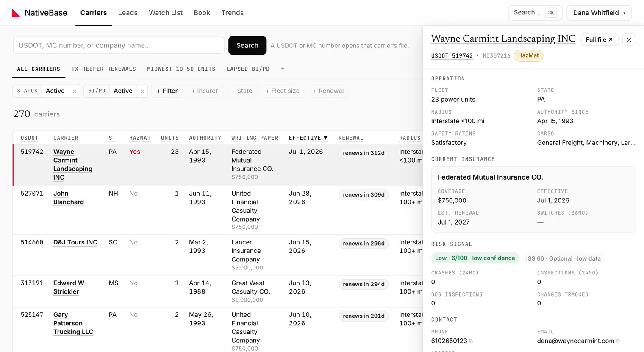Open the Leads tab
Viewport: 644px width, 352px height.
pyautogui.click(x=128, y=13)
